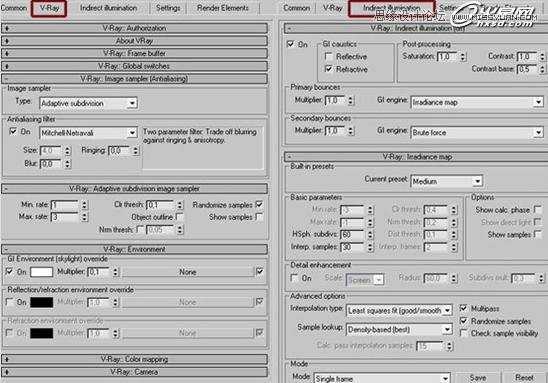Click the GI Environment Multiplier input field
The width and height of the screenshot is (548, 383).
tap(99, 272)
